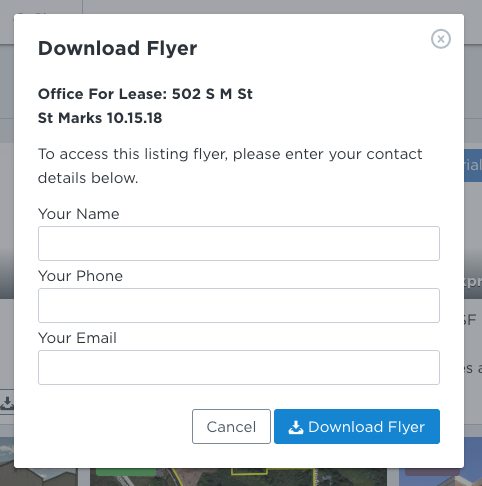482x486 pixels.
Task: Close the Download Flyer dialog with X icon
Action: pos(441,39)
